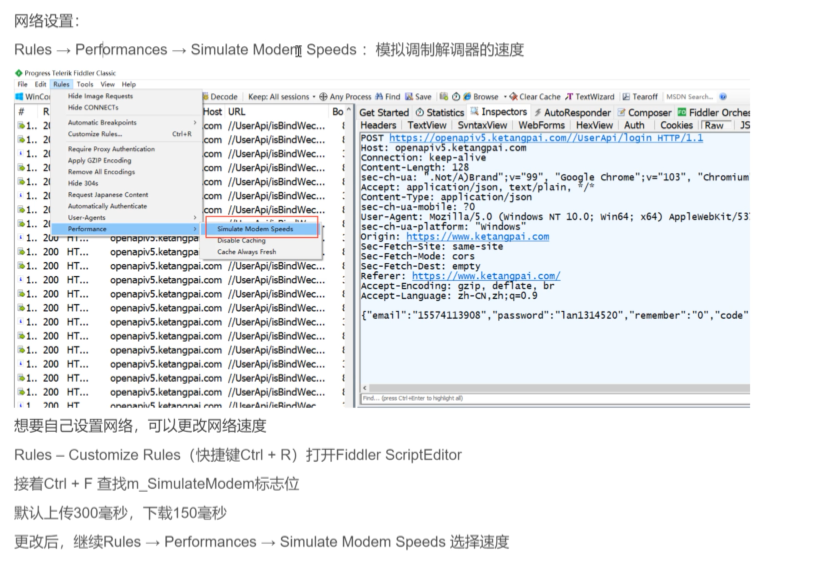Image resolution: width=817 pixels, height=572 pixels.
Task: Open the Edit menu
Action: point(40,84)
